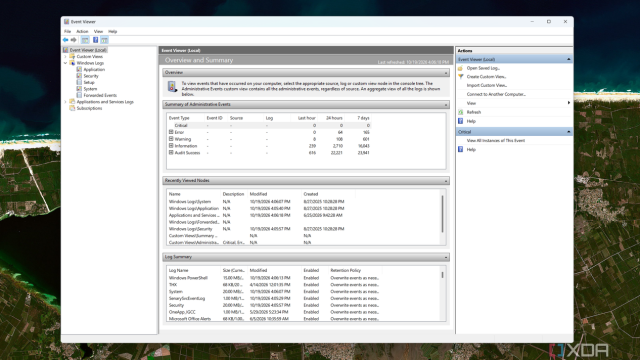Open the View menu in menu bar
This screenshot has height=360, width=640.
[98, 31]
